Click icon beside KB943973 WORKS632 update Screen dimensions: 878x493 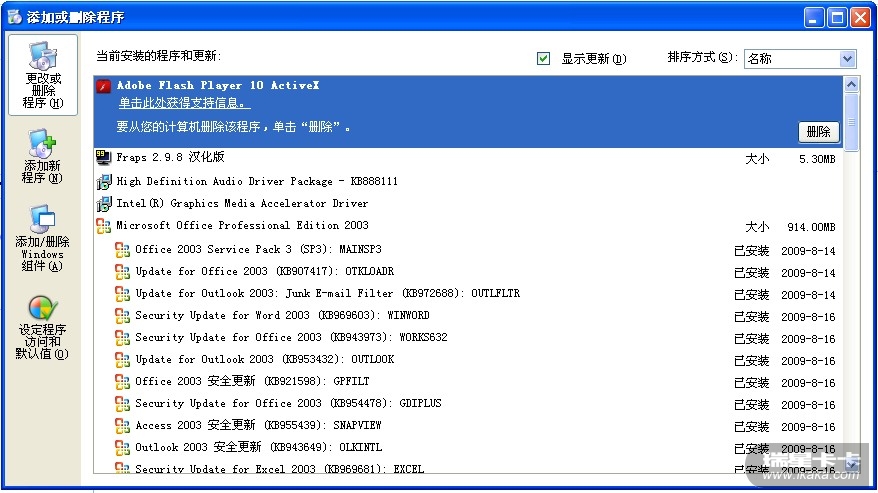(122, 338)
